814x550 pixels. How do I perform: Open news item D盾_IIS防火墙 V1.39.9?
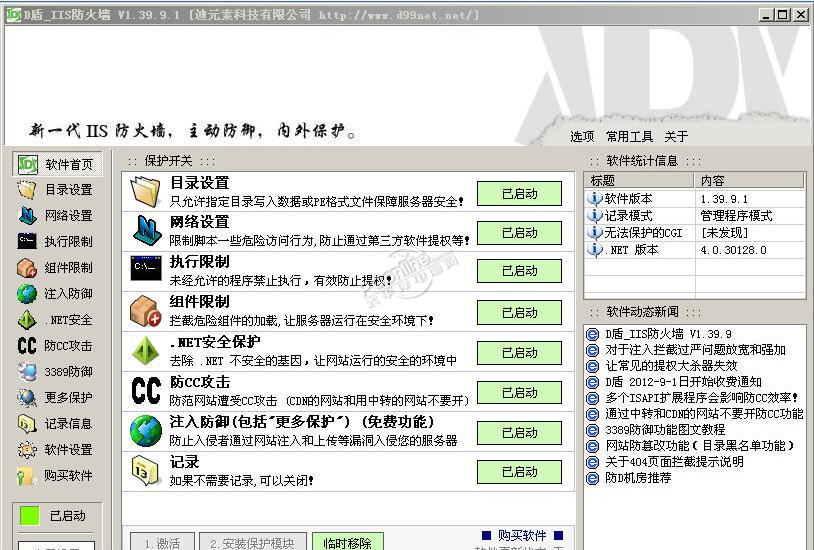[668, 334]
